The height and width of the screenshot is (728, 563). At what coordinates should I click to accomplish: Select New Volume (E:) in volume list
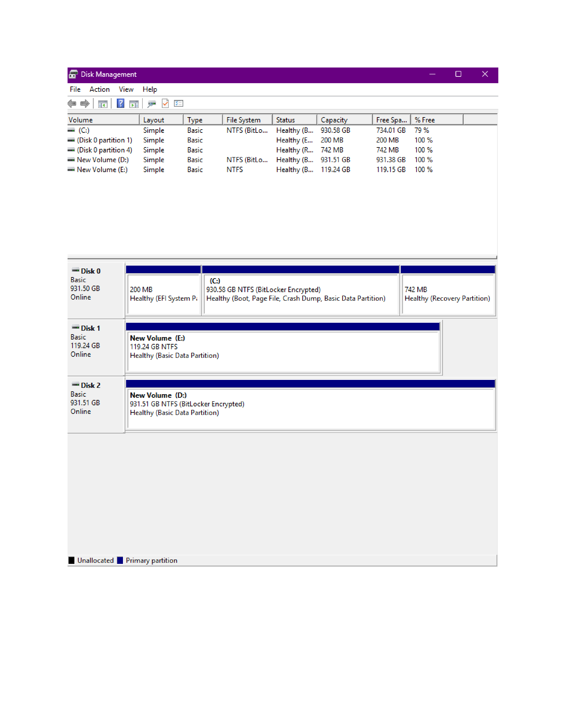point(102,170)
